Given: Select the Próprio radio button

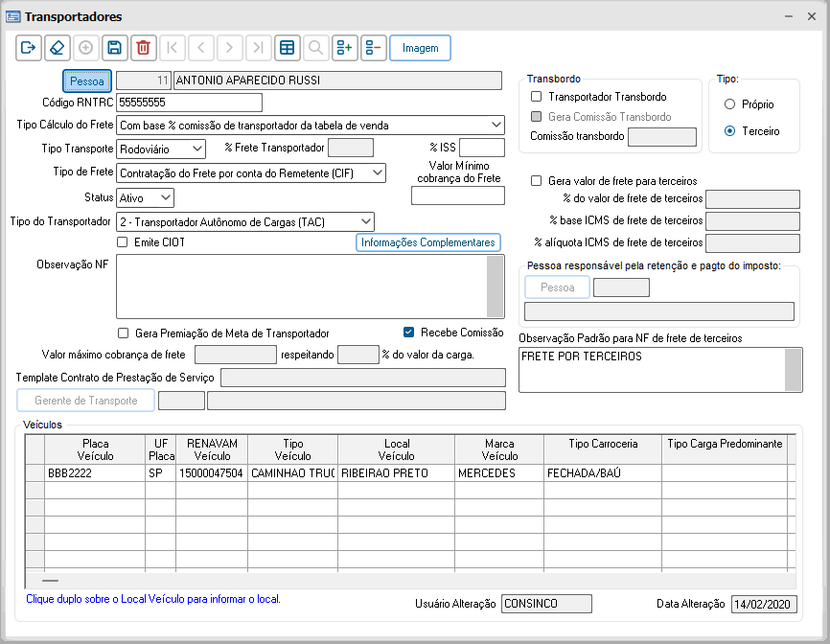Looking at the screenshot, I should [x=730, y=103].
